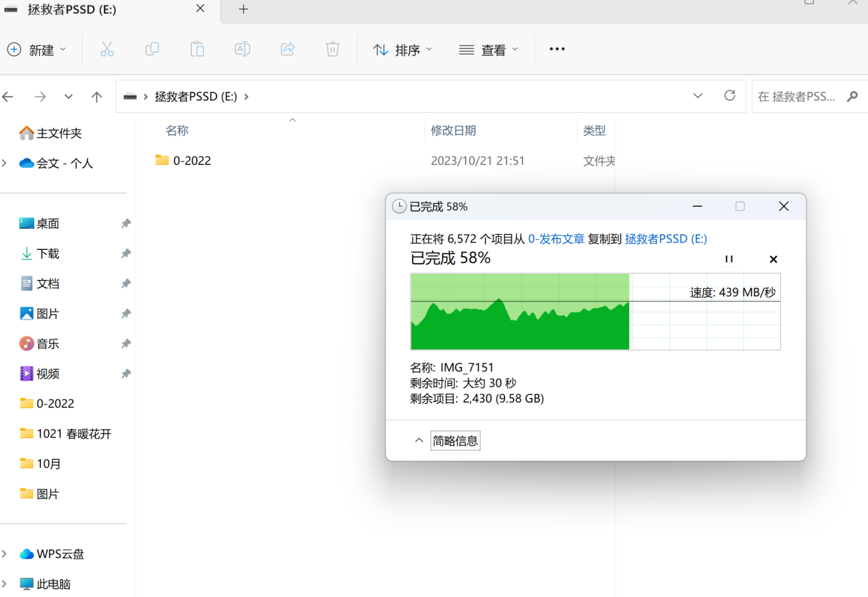Open 视频 in quick access
Viewport: 868px width, 597px height.
(x=40, y=374)
